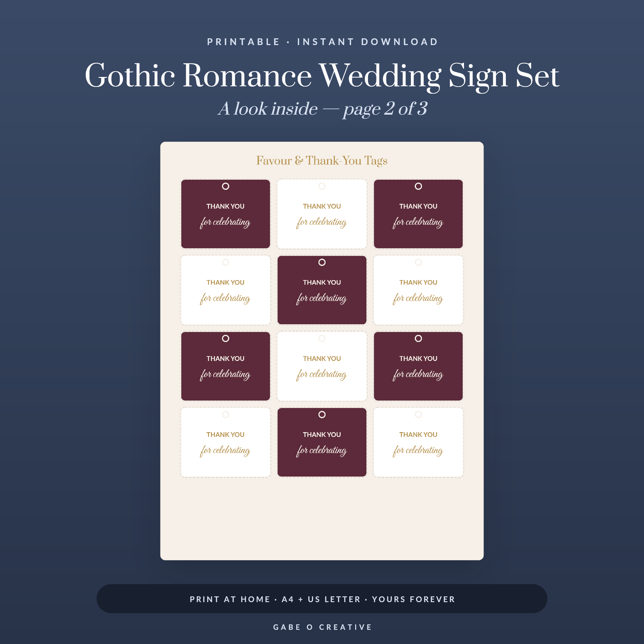Select the top-left burgundy Thank You tag
Screen dimensions: 644x644
click(x=226, y=214)
